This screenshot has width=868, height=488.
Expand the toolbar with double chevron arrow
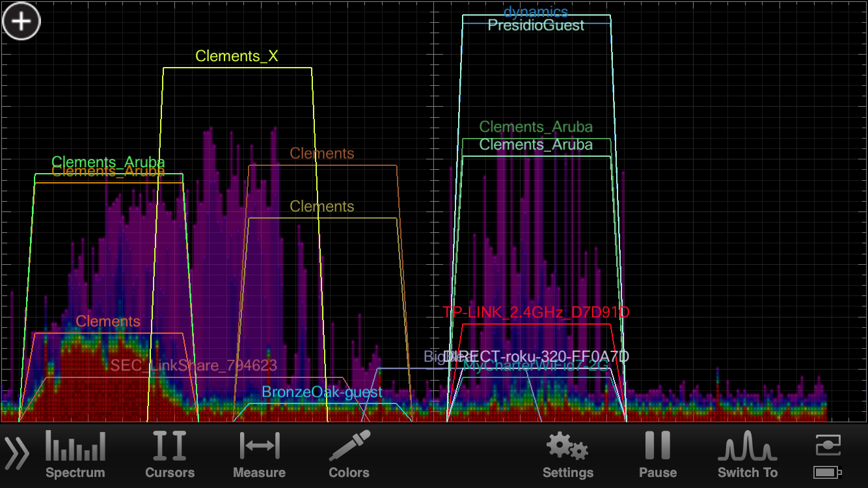pos(17,454)
